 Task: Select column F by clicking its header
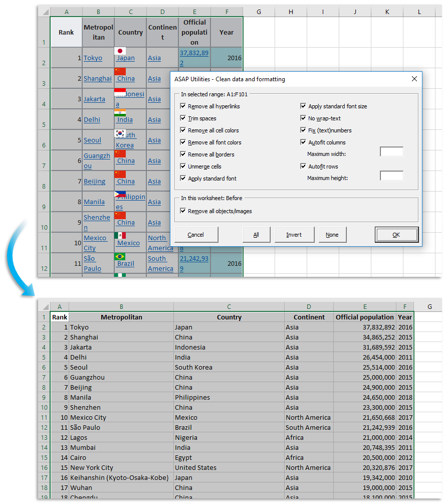227,11
